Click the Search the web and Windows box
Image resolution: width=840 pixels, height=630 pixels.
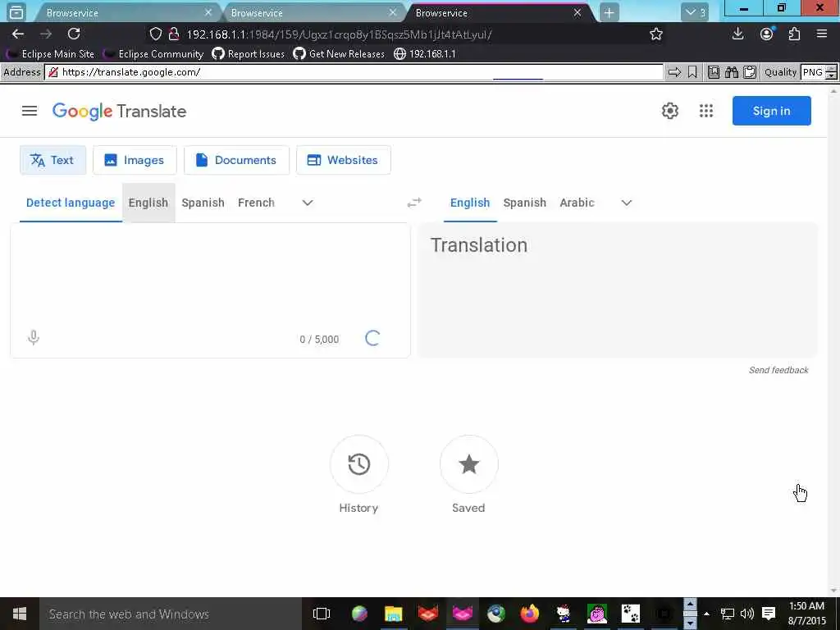pyautogui.click(x=171, y=614)
